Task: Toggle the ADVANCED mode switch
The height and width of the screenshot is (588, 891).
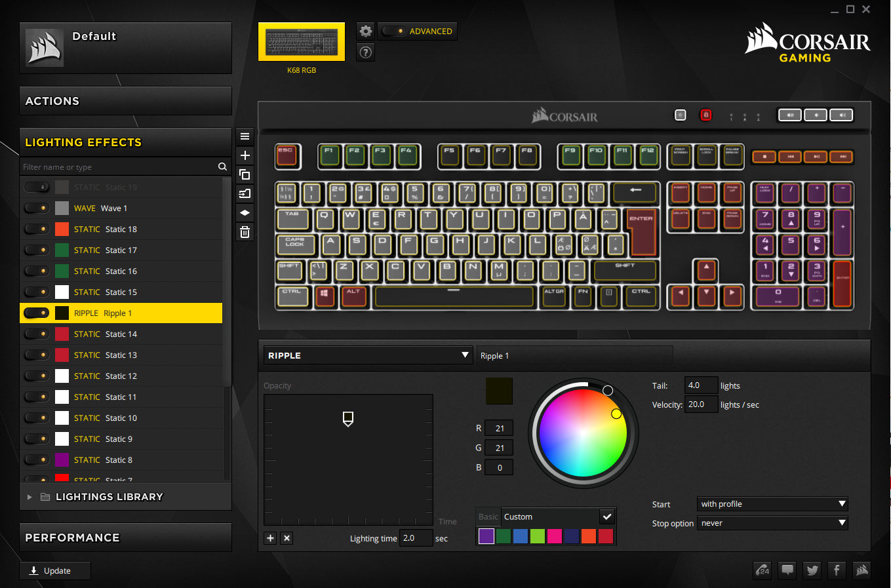Action: (393, 31)
